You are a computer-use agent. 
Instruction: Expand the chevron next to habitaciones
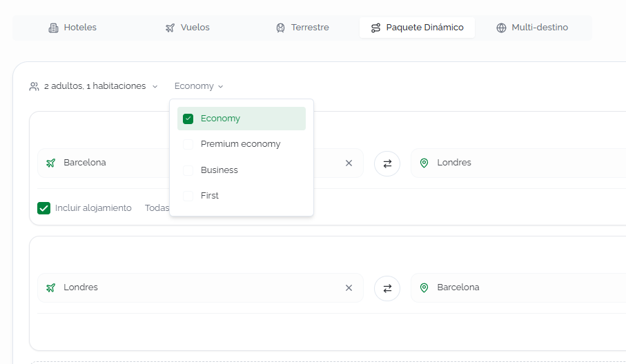[155, 86]
